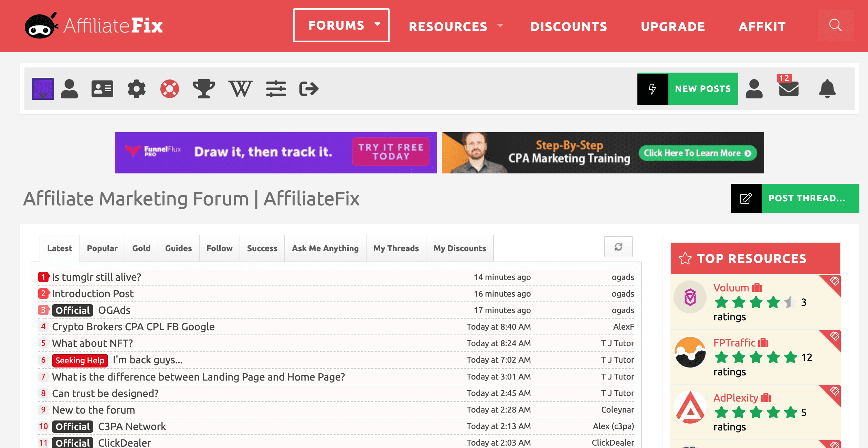Open the trophy icon in toolbar
This screenshot has height=448, width=868.
tap(204, 89)
